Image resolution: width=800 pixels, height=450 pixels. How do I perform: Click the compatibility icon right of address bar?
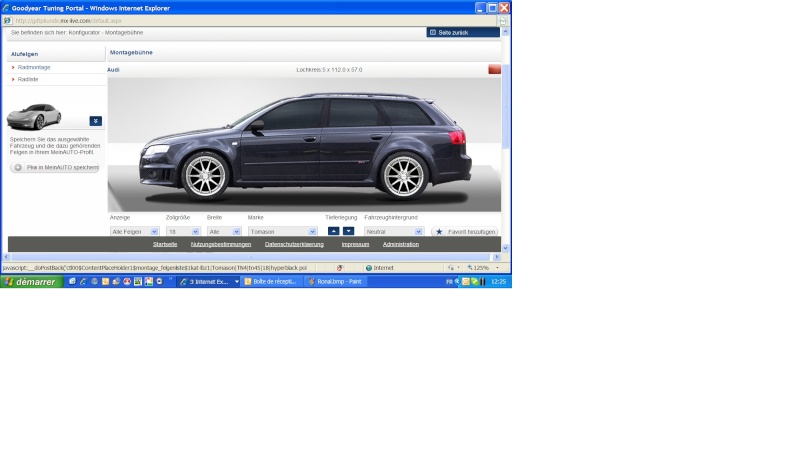503,21
